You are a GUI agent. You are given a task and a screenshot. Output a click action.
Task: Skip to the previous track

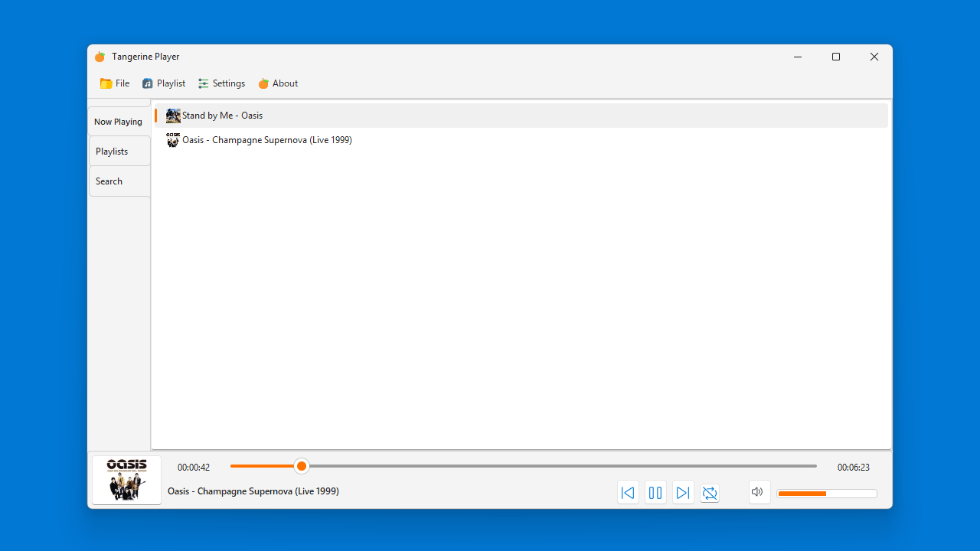point(628,493)
